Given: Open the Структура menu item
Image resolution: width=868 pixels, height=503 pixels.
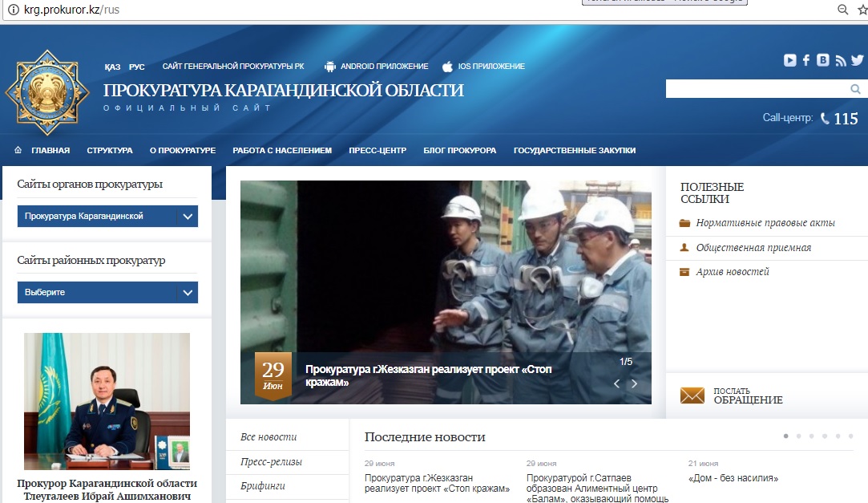Looking at the screenshot, I should [x=110, y=151].
